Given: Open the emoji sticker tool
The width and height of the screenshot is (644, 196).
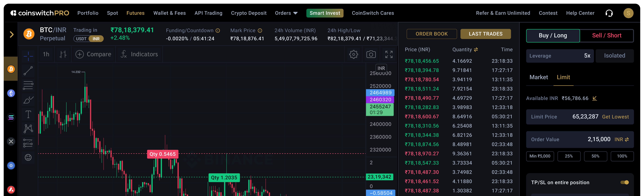Looking at the screenshot, I should pyautogui.click(x=28, y=157).
